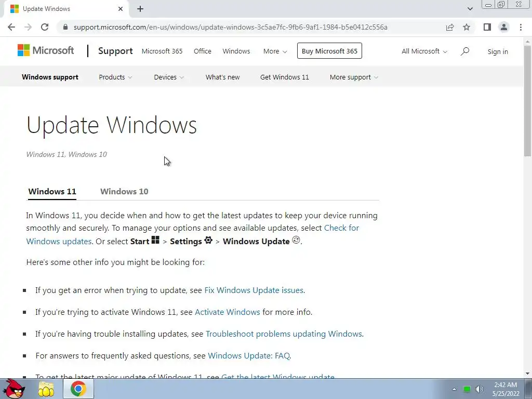The height and width of the screenshot is (399, 532).
Task: Click the Buy Microsoft 365 button
Action: pos(329,51)
